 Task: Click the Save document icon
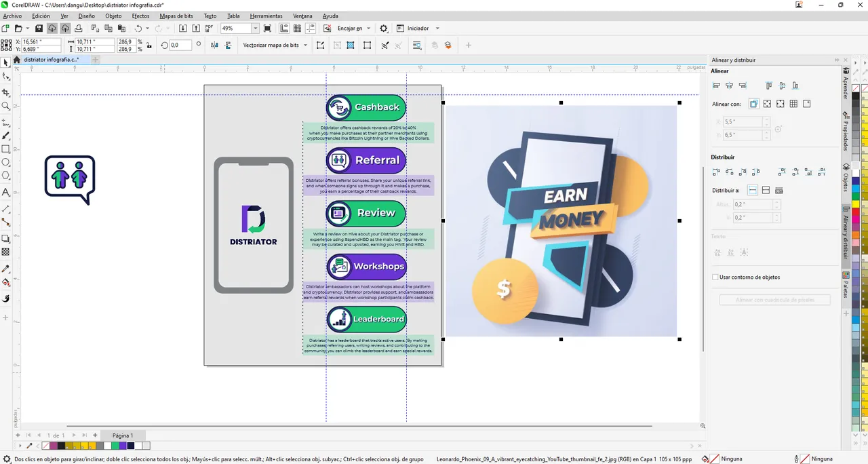[39, 28]
